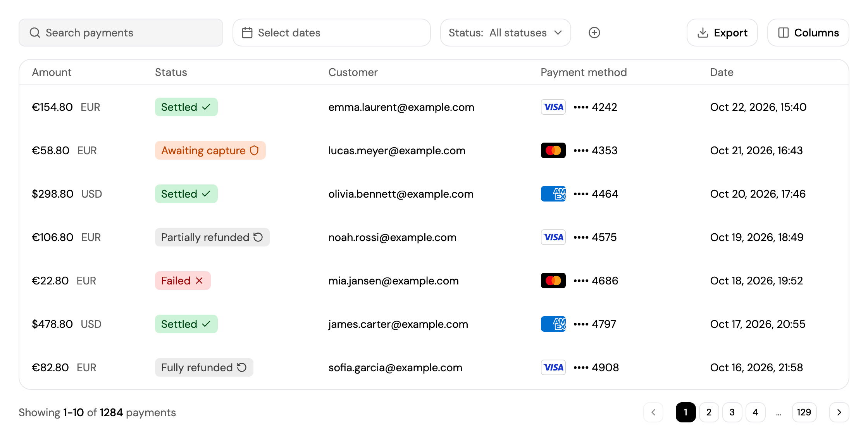Open customer emma.laurent@example.com
The width and height of the screenshot is (868, 441).
[x=401, y=107]
